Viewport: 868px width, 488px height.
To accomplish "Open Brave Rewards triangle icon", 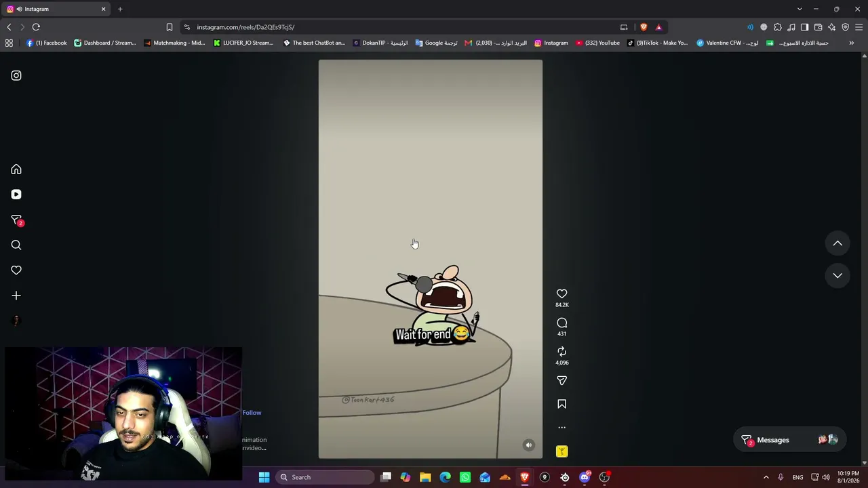I will pyautogui.click(x=658, y=27).
